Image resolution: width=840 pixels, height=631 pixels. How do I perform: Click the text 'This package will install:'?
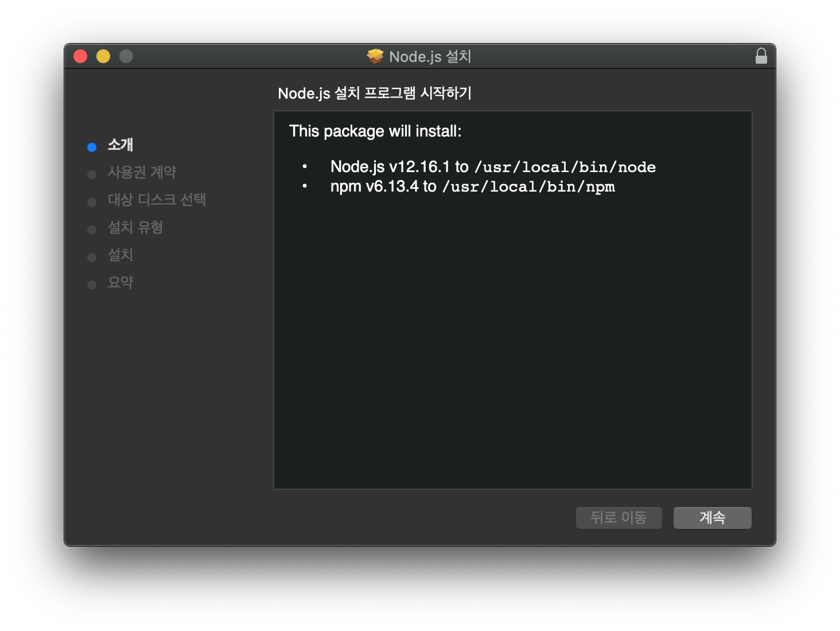point(375,131)
